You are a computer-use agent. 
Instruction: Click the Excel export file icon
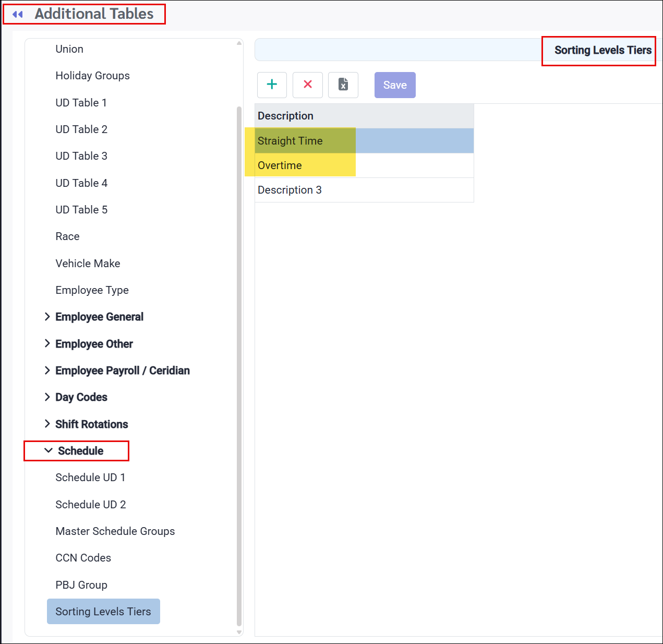(x=343, y=85)
